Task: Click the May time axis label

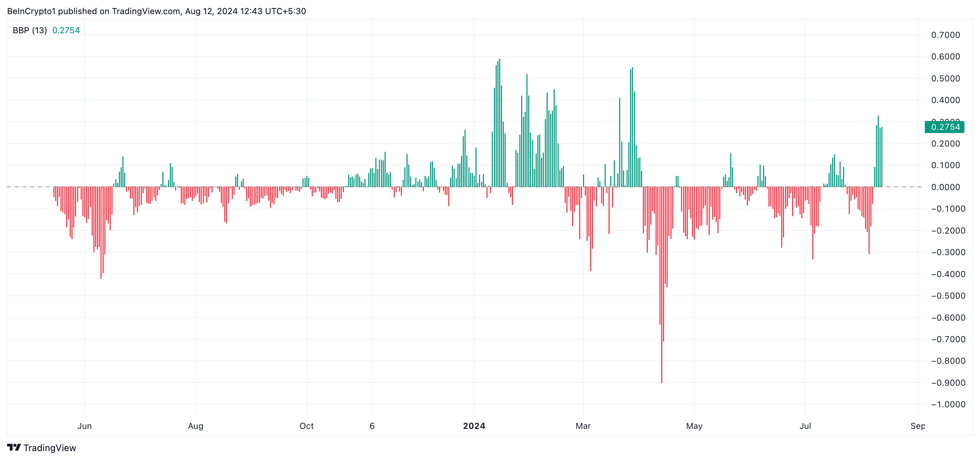Action: 694,426
